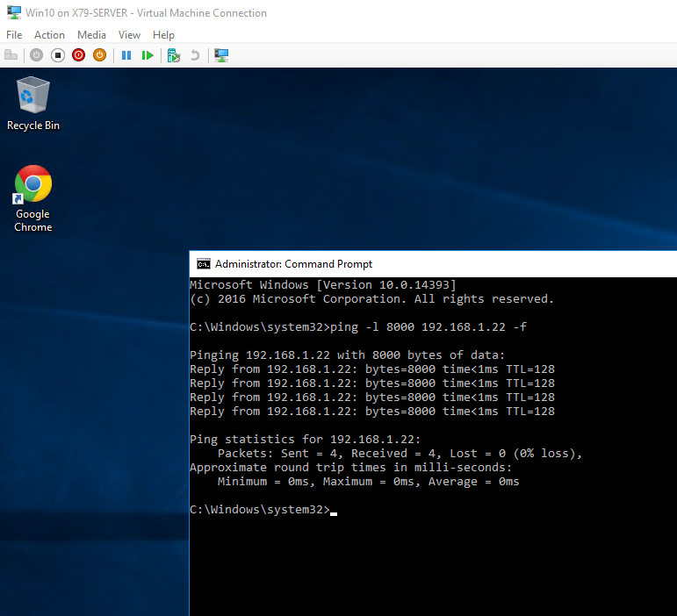Open the File menu
This screenshot has width=677, height=616.
click(x=14, y=35)
